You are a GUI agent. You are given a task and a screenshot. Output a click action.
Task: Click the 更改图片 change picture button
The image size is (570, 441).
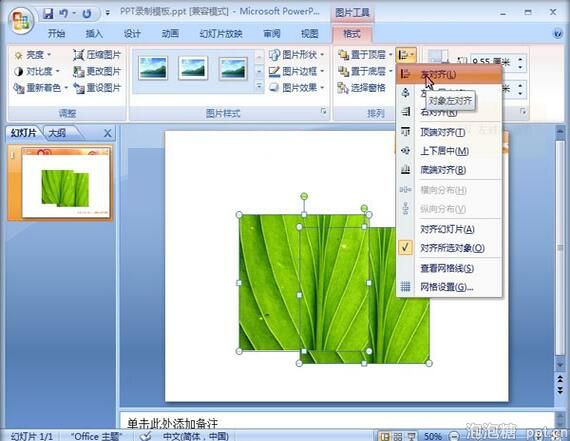pyautogui.click(x=97, y=71)
